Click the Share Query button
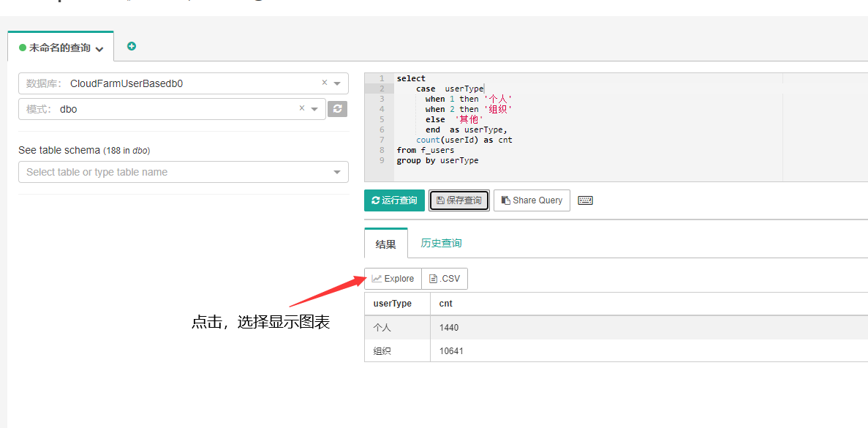Image resolution: width=868 pixels, height=428 pixels. [x=532, y=200]
